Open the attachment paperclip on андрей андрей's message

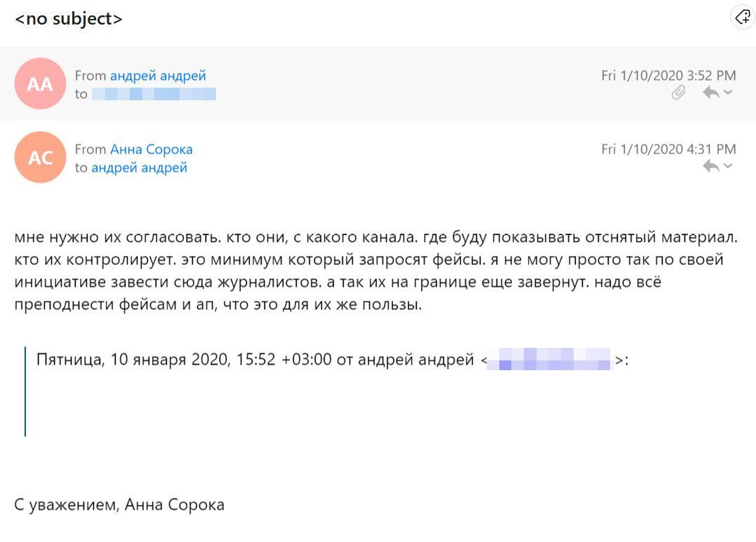tap(677, 92)
